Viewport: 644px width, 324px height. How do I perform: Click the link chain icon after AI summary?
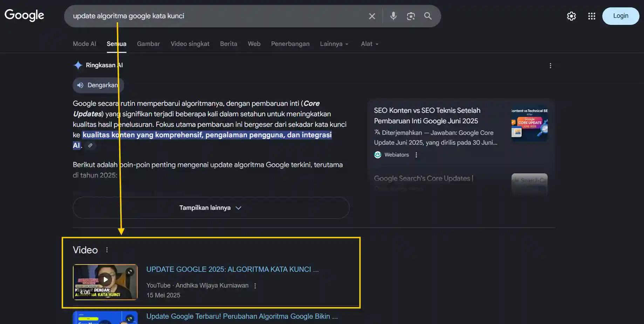coord(90,145)
